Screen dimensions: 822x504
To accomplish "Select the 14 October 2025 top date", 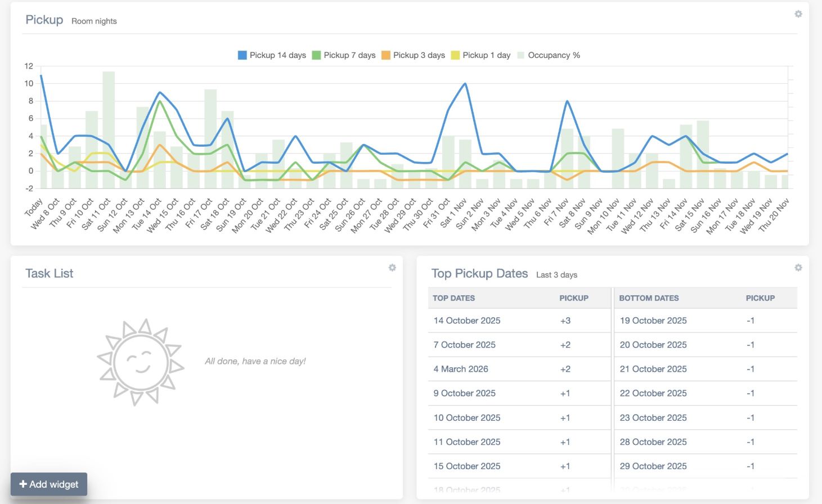I will tap(466, 321).
